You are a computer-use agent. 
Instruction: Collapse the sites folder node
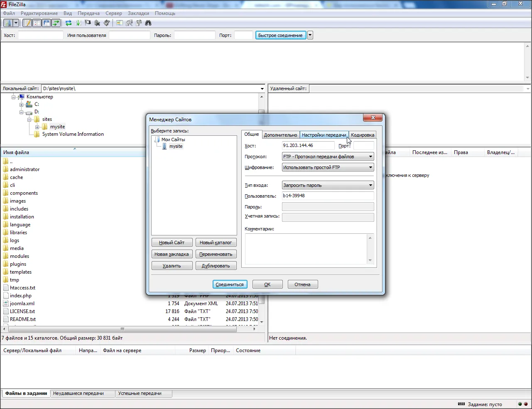(x=29, y=119)
